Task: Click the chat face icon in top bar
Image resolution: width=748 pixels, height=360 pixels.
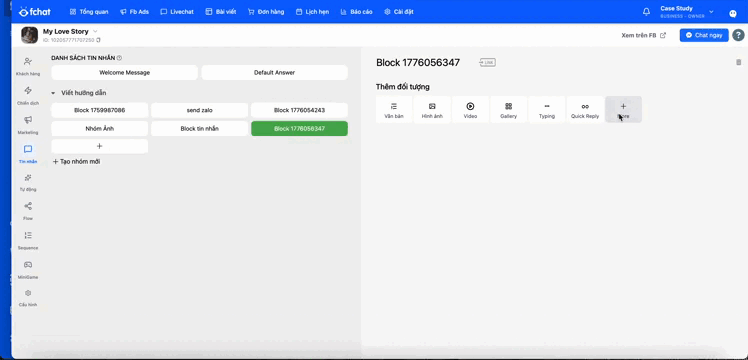Action: click(x=733, y=13)
